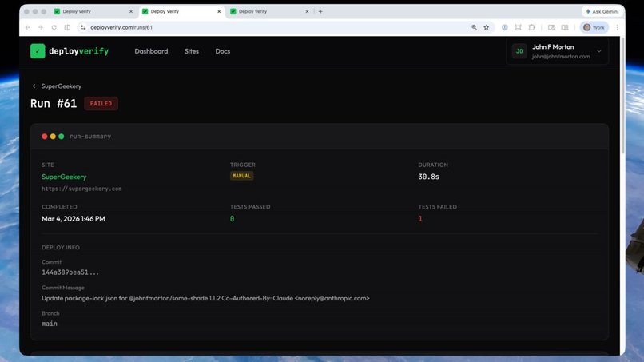This screenshot has height=362, width=644.
Task: Close the second Deploy Verify tab
Action: pos(219,11)
